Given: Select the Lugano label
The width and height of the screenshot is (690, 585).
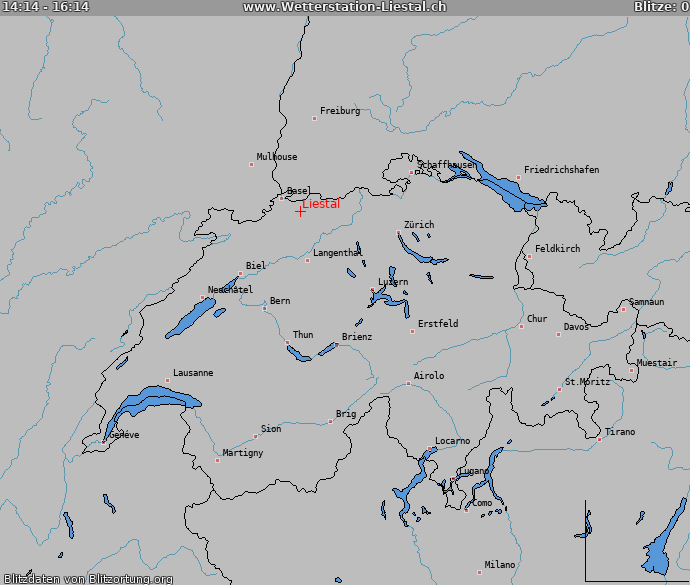Looking at the screenshot, I should click(474, 471).
